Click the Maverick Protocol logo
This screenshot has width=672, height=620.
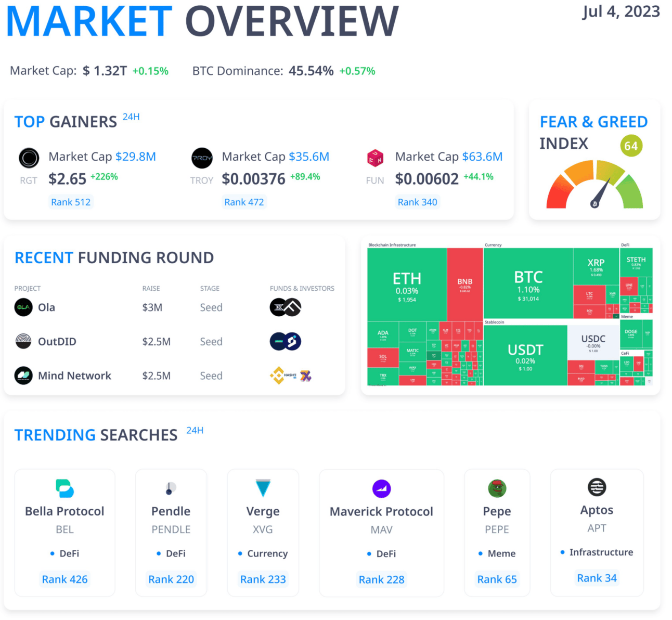(x=382, y=488)
